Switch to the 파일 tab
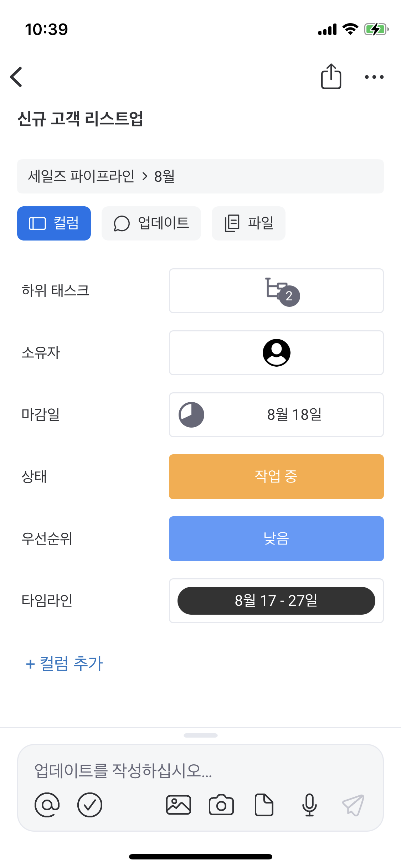The width and height of the screenshot is (401, 868). tap(248, 223)
